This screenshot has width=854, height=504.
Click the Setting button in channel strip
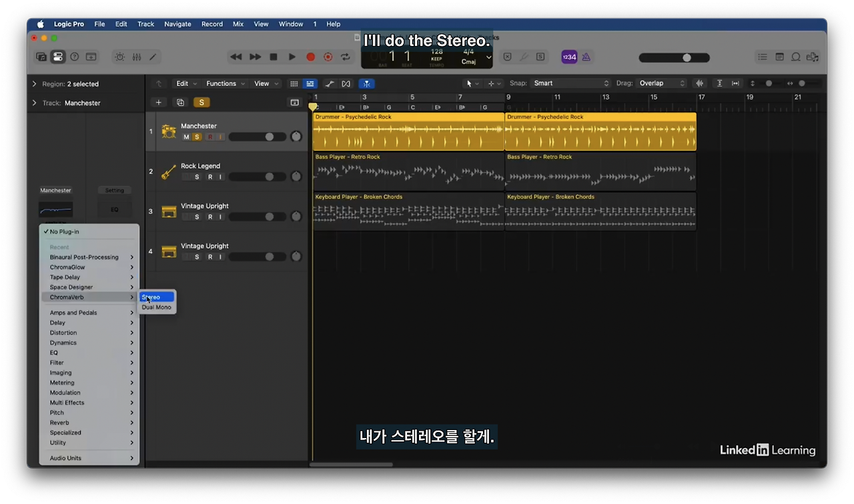point(115,190)
